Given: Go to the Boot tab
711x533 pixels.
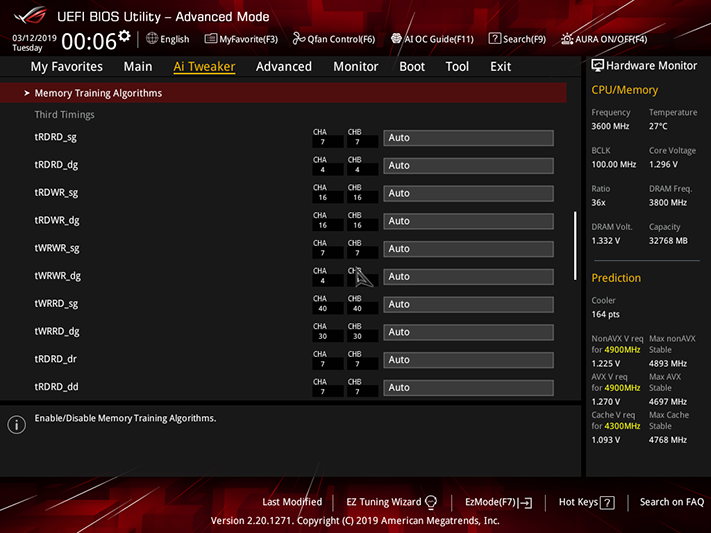Looking at the screenshot, I should (412, 67).
